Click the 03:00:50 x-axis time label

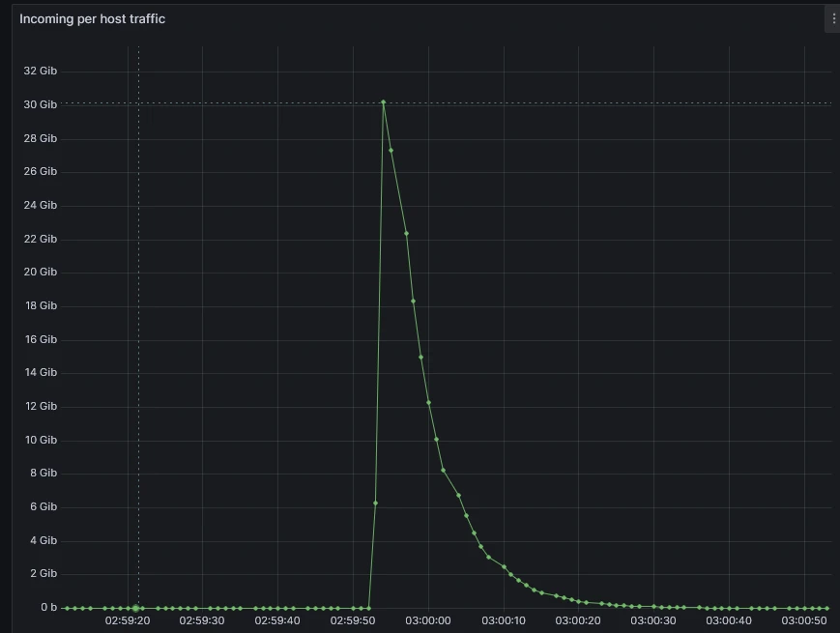804,620
